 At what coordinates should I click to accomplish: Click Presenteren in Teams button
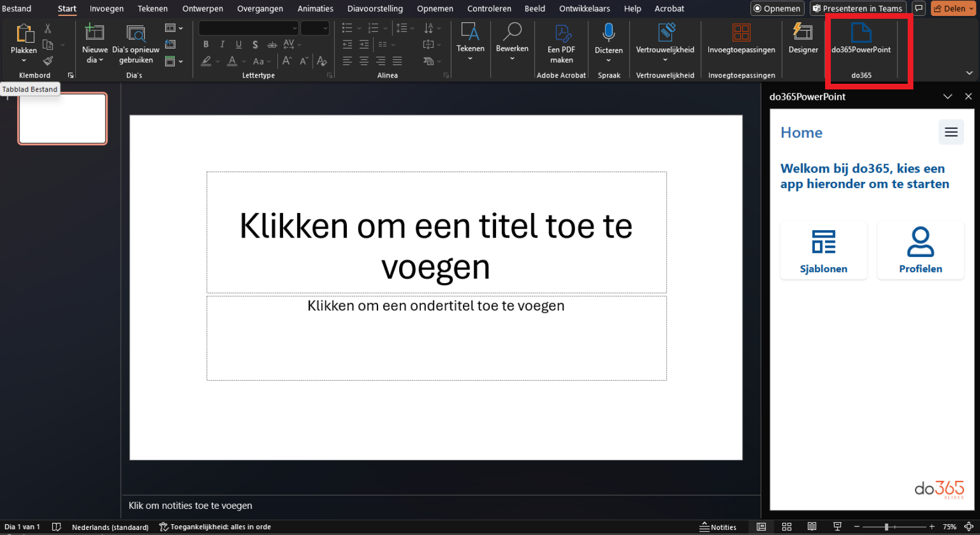coord(857,9)
